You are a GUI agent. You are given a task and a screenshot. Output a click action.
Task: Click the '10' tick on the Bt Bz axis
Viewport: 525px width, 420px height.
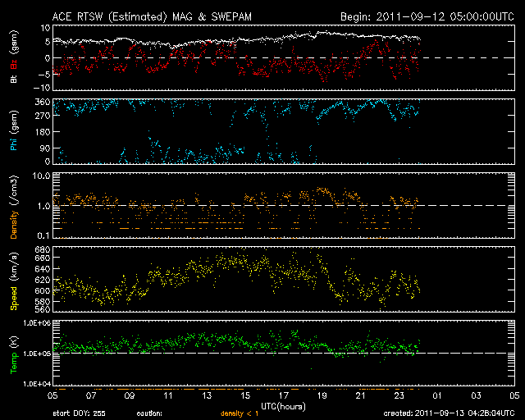coord(46,28)
